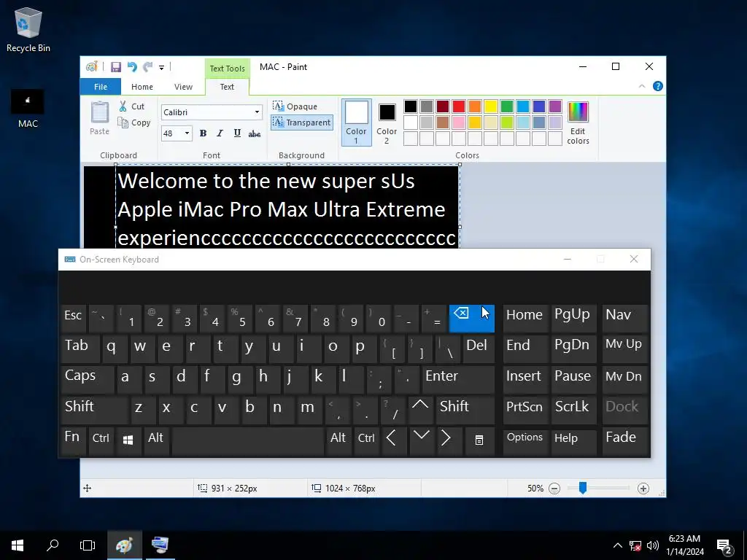Click the Esc key on On-Screen Keyboard
This screenshot has width=747, height=560.
(74, 318)
